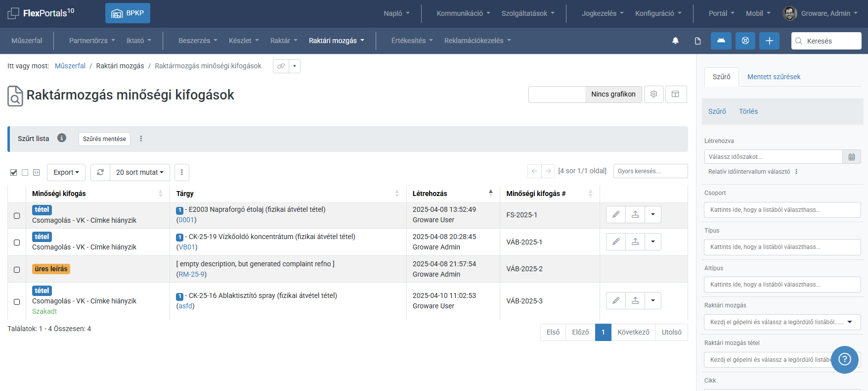Open the Konfiguráció menu
Screen dimensions: 868x391
click(x=658, y=13)
